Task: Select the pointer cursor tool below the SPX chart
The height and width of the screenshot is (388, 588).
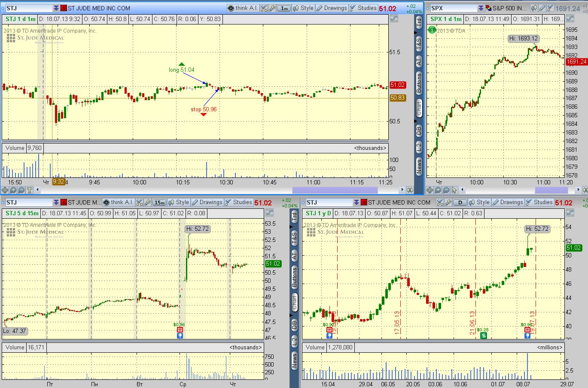Action: [x=454, y=190]
